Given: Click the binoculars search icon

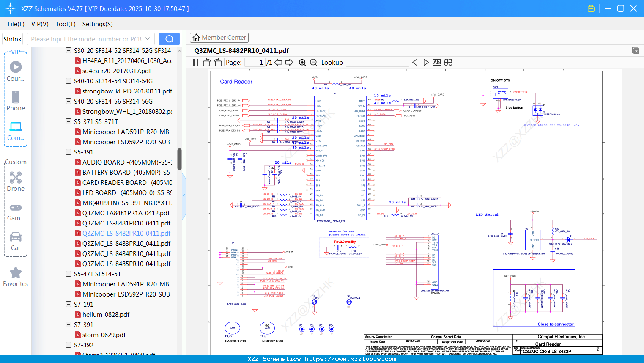Looking at the screenshot, I should (448, 63).
